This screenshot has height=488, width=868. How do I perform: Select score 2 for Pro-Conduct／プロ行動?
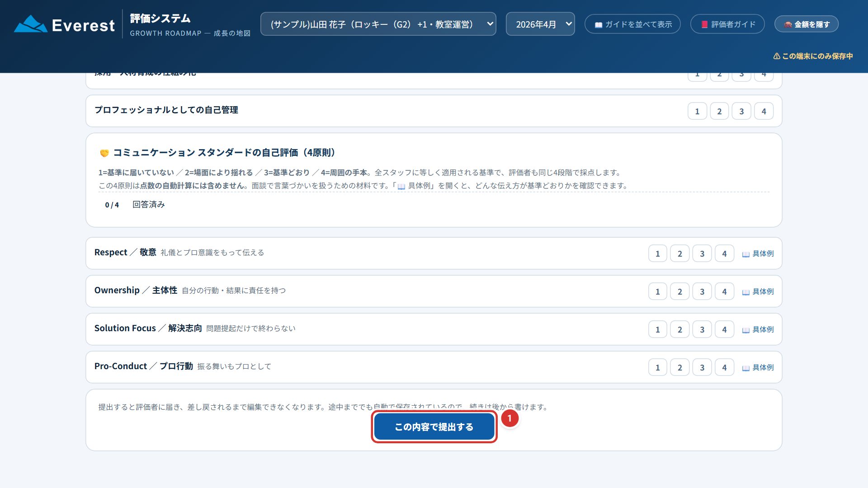tap(680, 367)
